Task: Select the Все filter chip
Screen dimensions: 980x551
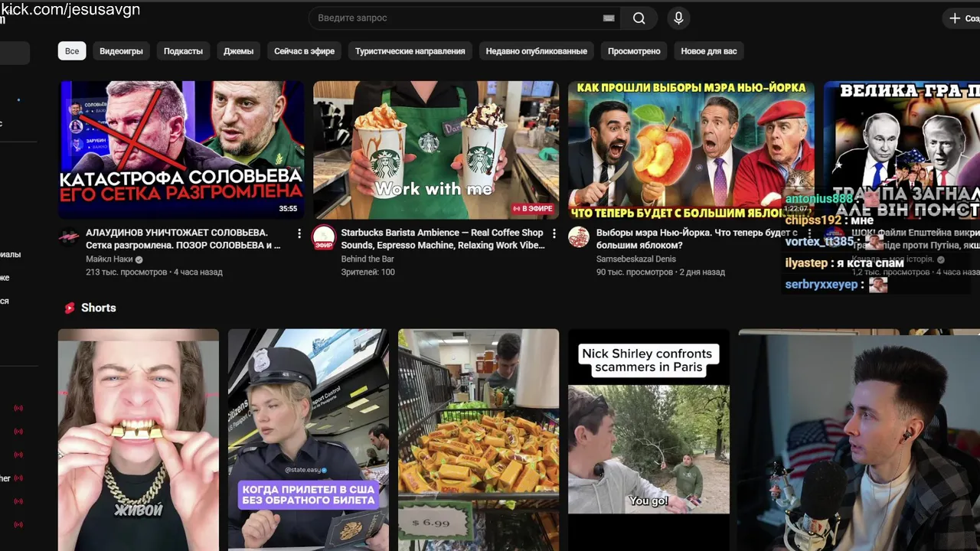Action: tap(72, 51)
